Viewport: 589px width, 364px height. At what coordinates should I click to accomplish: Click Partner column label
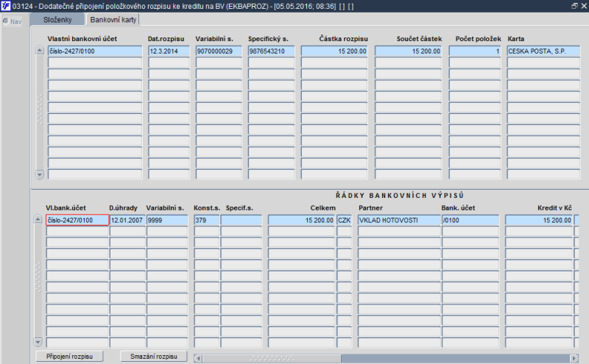pyautogui.click(x=370, y=208)
